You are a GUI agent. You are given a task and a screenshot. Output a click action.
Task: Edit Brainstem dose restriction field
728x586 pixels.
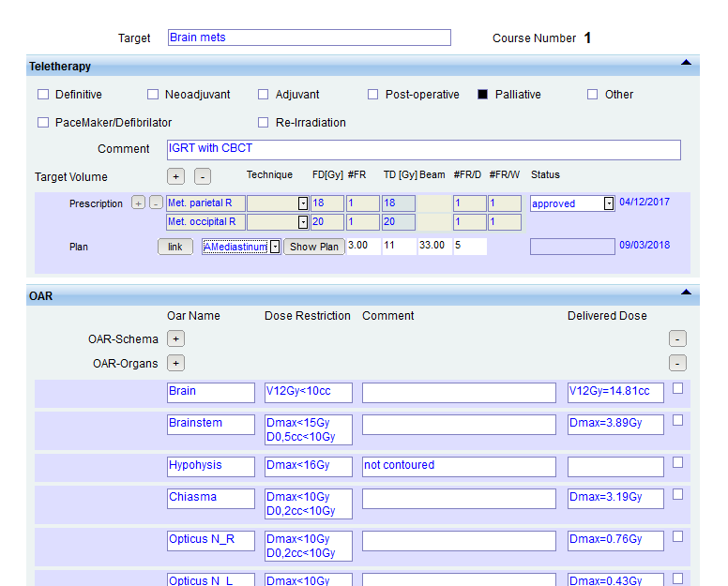point(309,429)
